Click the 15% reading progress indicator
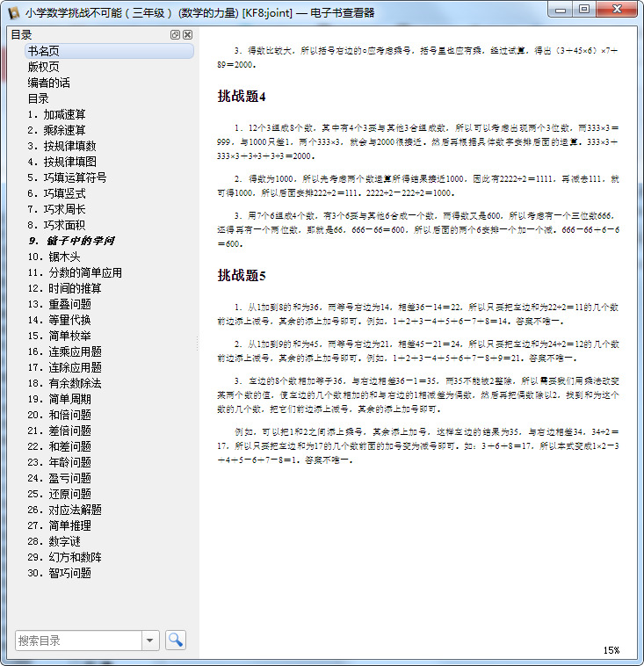Viewport: 644px width, 666px height. [611, 650]
